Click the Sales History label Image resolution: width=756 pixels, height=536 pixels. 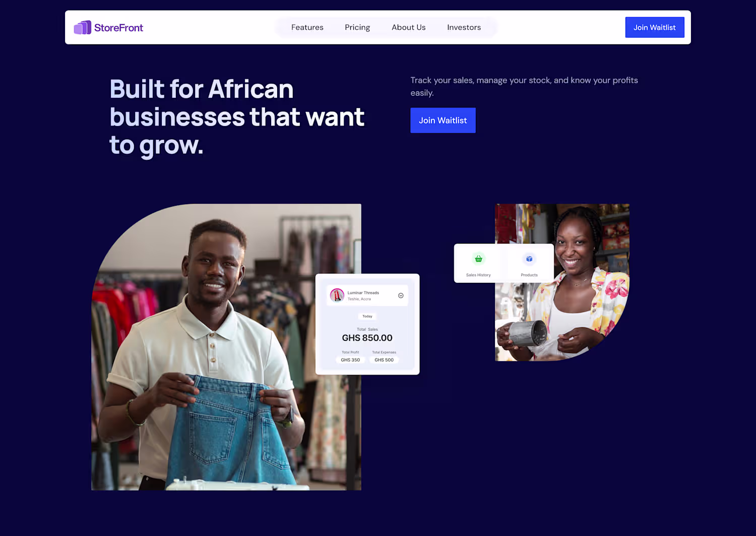[478, 275]
